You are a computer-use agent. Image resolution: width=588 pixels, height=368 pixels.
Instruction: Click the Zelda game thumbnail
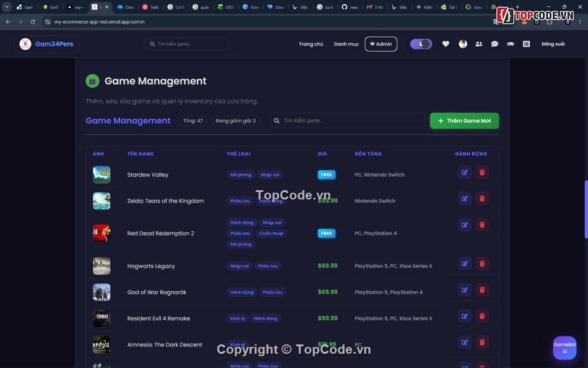pyautogui.click(x=102, y=201)
